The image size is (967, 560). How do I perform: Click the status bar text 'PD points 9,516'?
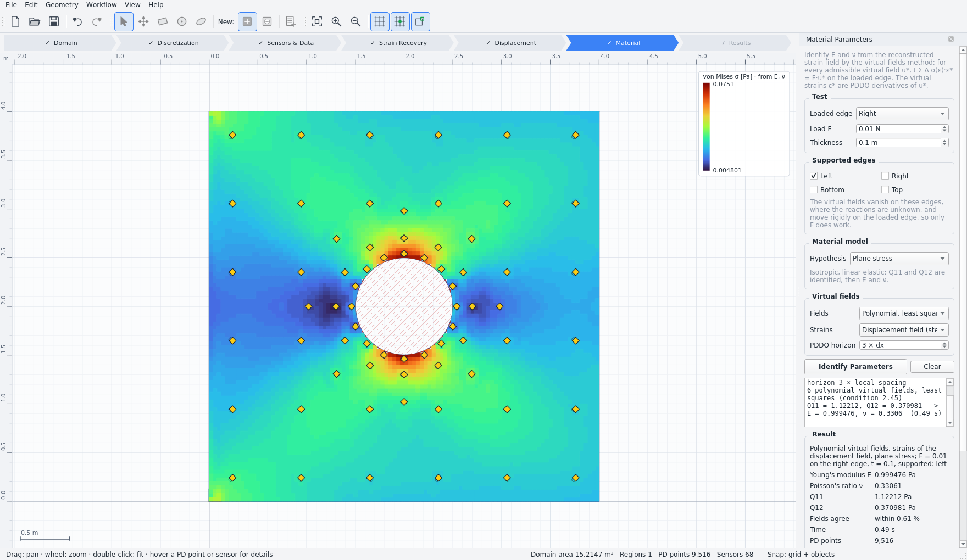pos(684,555)
